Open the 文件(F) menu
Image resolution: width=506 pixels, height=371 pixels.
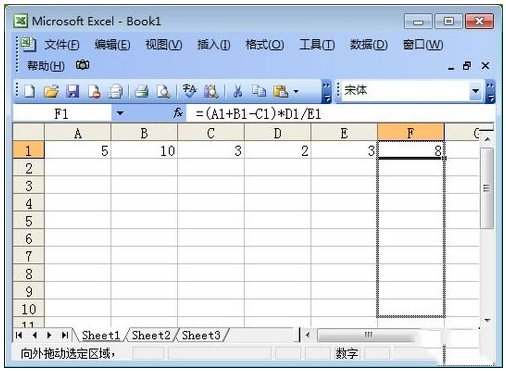click(62, 44)
